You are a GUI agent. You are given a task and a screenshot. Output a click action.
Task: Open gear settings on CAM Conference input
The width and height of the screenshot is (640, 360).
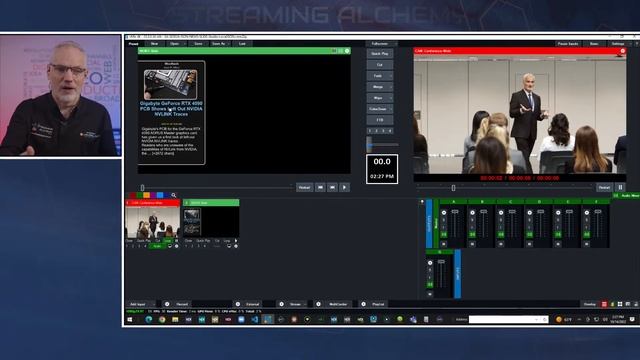(176, 246)
